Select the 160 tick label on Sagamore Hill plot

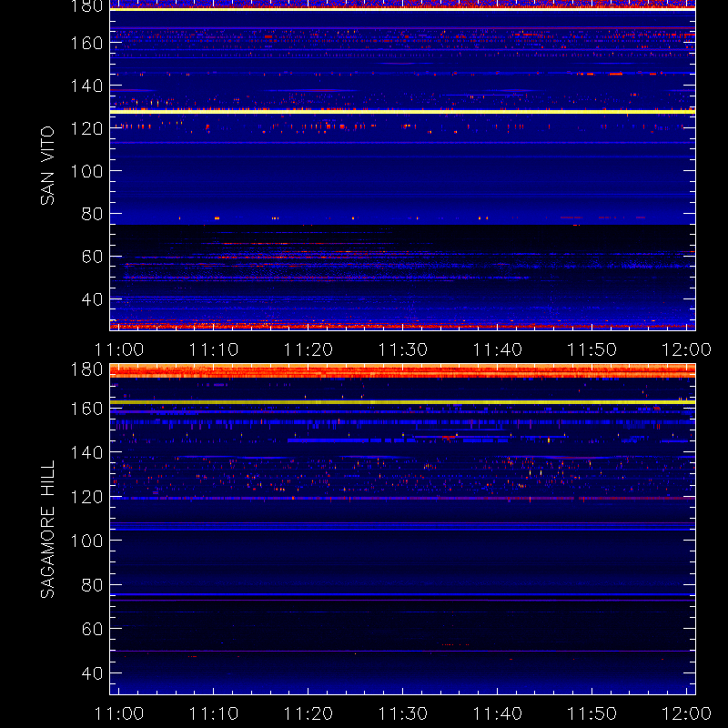click(x=86, y=409)
